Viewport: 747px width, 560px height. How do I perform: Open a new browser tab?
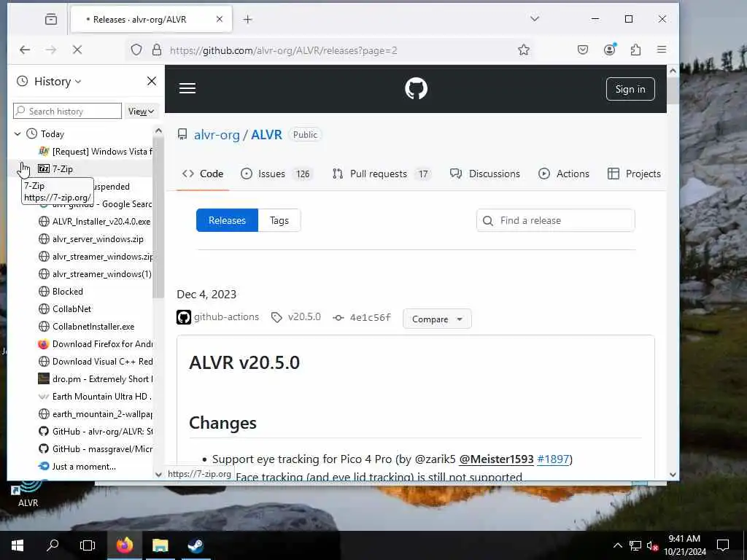coord(247,20)
